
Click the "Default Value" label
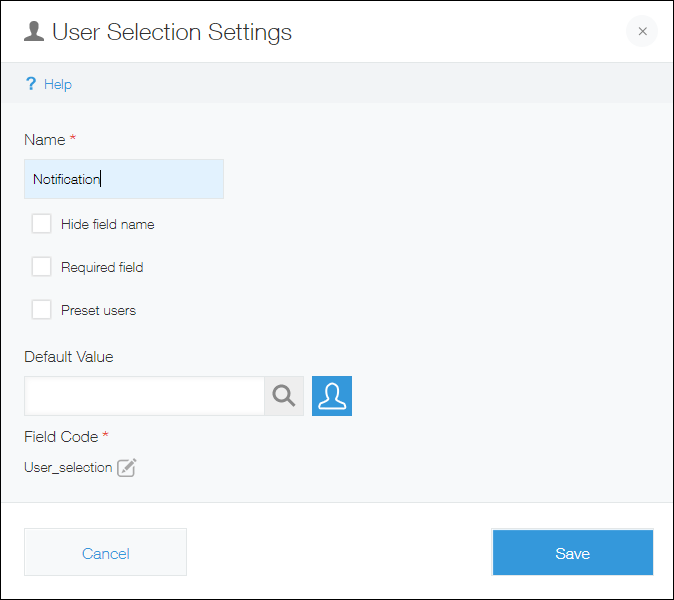(69, 357)
